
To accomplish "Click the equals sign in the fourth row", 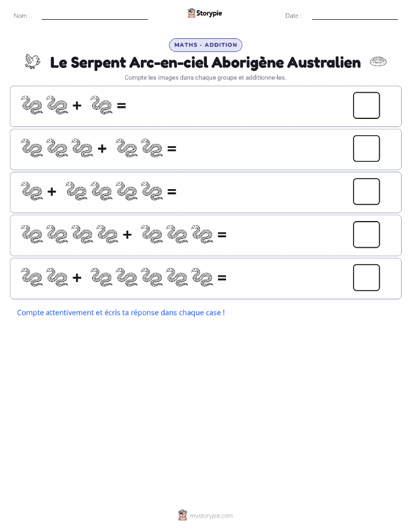I will [222, 235].
